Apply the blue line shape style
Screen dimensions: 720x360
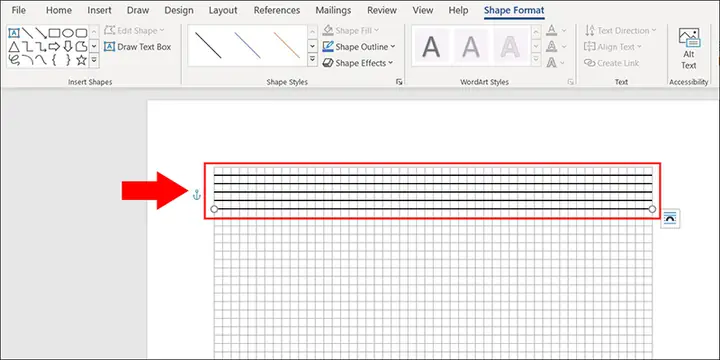(x=248, y=45)
